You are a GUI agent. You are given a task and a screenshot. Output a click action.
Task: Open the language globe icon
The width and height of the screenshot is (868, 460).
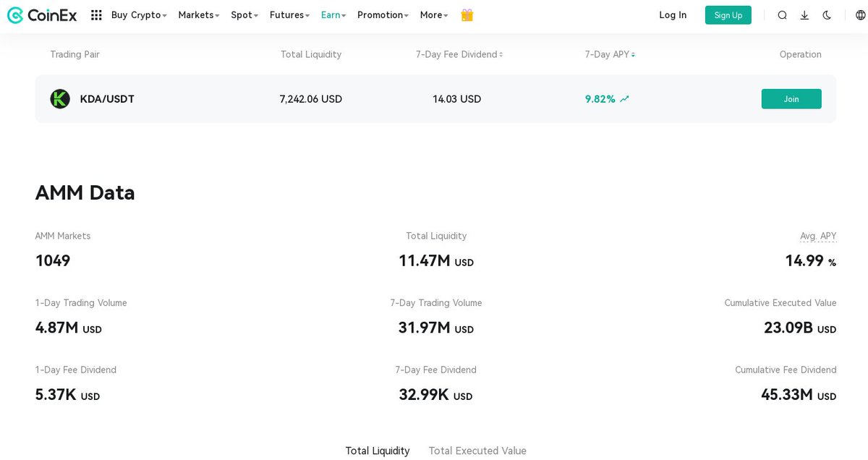[x=859, y=15]
